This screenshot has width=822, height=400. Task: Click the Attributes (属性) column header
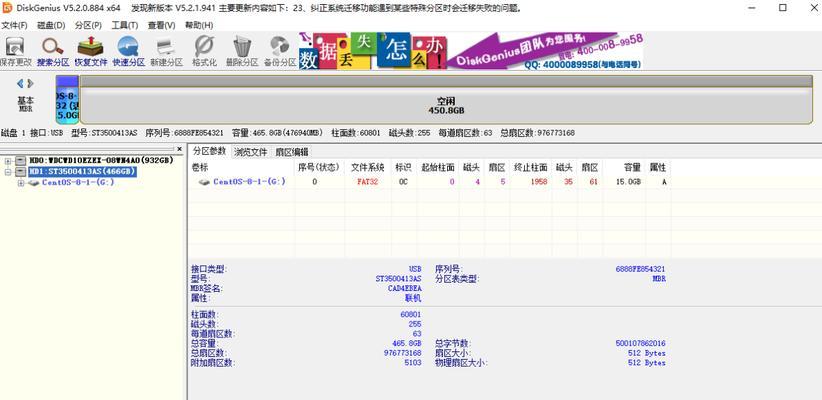tap(658, 168)
